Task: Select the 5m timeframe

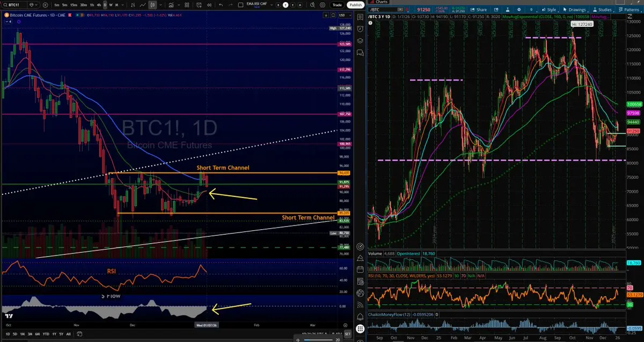Action: [64, 5]
